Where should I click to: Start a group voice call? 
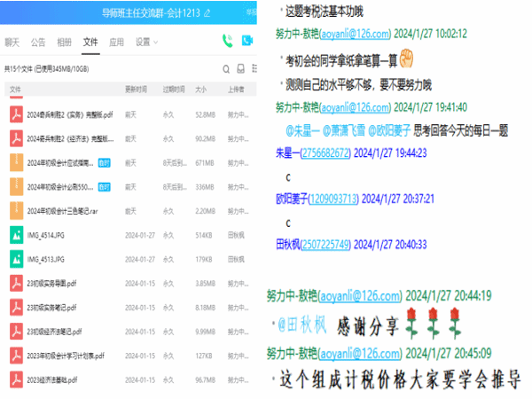(226, 41)
